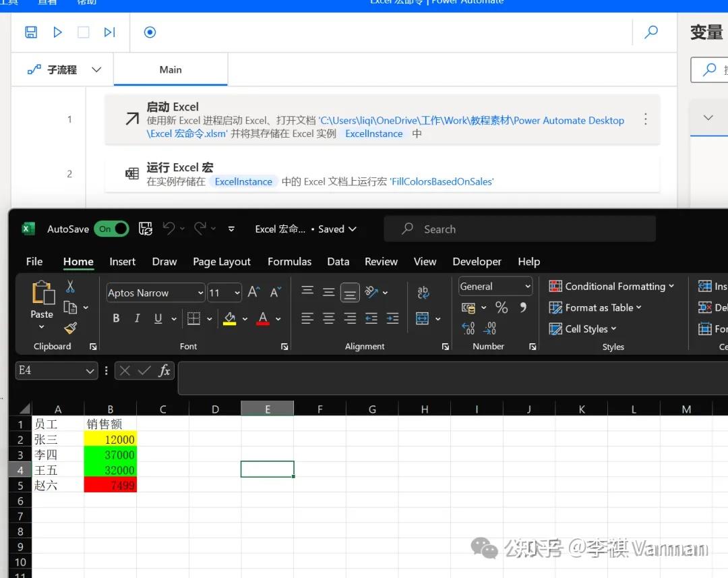Click the Run next action icon
Screen dimensions: 728x578
[110, 32]
